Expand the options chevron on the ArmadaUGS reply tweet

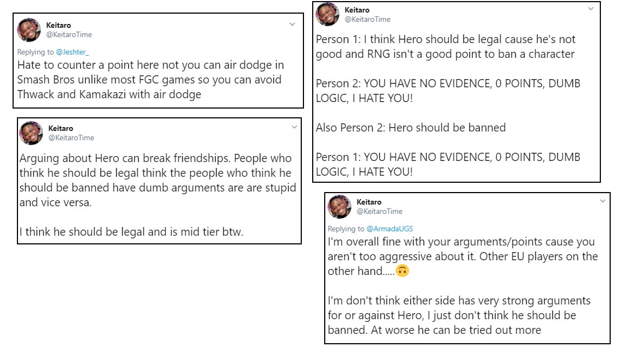click(x=603, y=201)
